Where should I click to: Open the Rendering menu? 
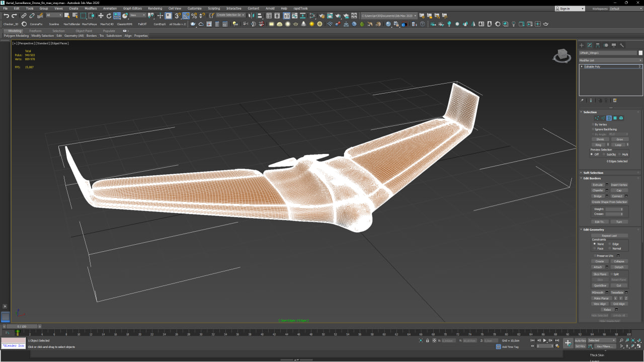155,9
